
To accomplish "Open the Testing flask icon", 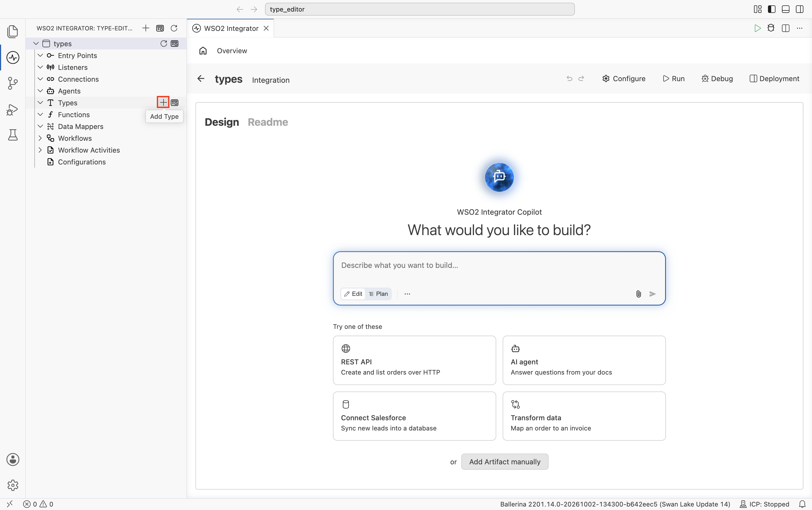I will [13, 135].
